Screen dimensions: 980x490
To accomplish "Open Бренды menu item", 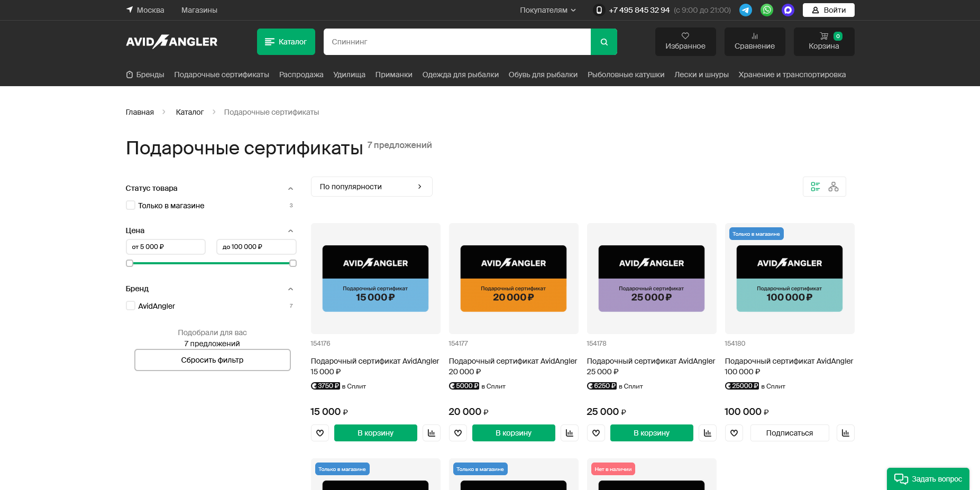I will tap(145, 75).
